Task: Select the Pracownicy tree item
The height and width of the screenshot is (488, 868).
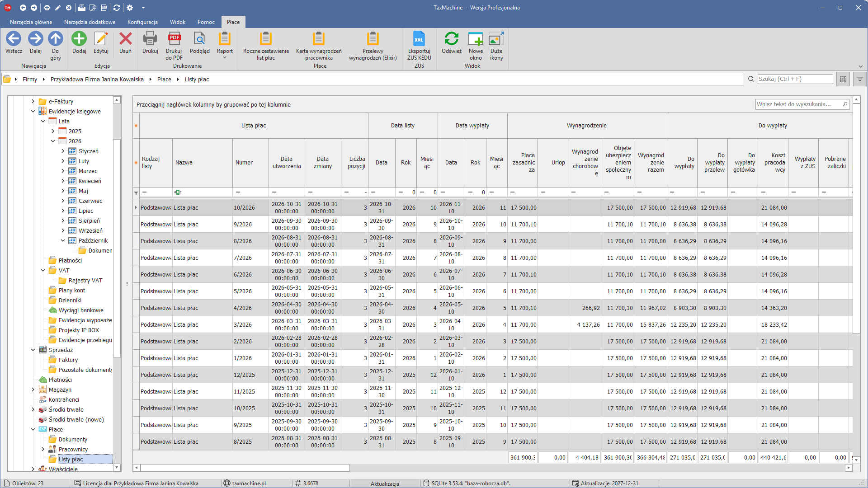Action: (73, 449)
